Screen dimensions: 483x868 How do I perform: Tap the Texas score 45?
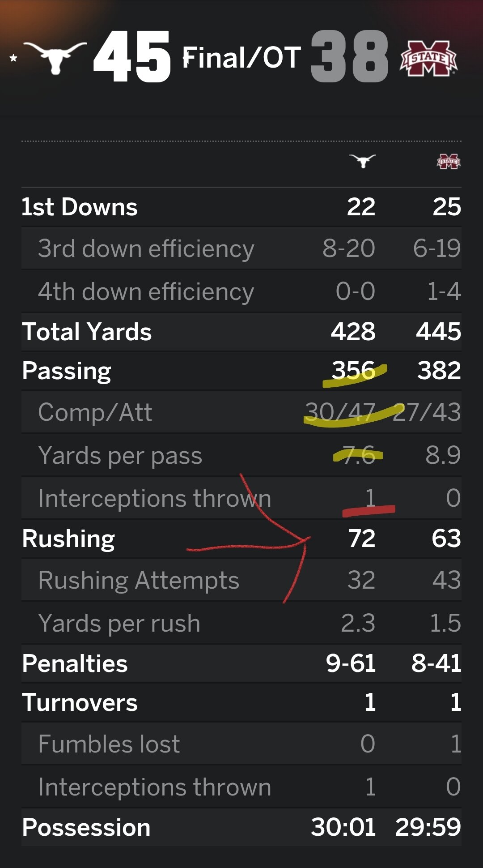[x=132, y=57]
